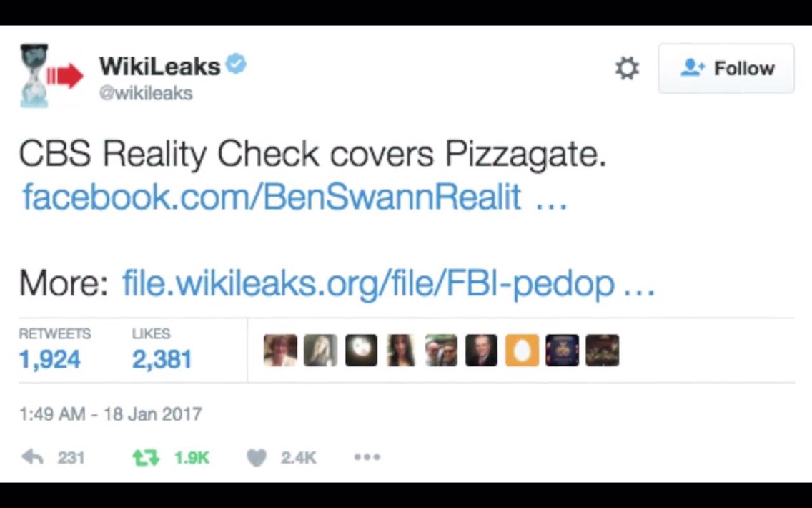The image size is (812, 508).
Task: Click the last liker avatar thumbnail
Action: (x=603, y=351)
